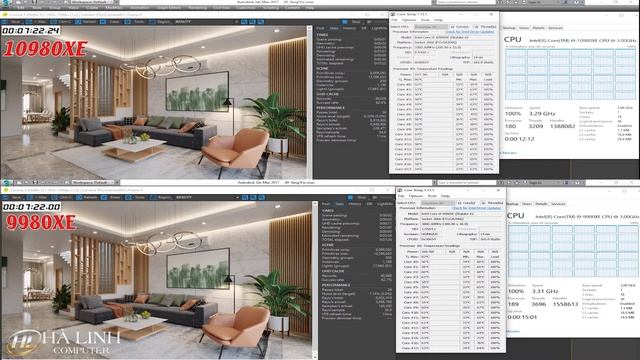Open Help menu in Core Temp for i9-10980XE
640x360 pixels.
(438, 20)
